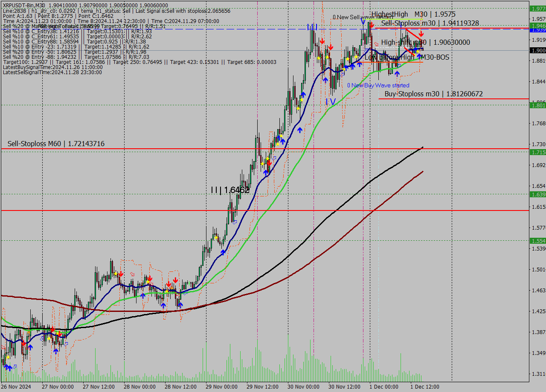This screenshot has height=392, width=546.
Task: Click the green 1.801 price tag
Action: tap(537, 105)
